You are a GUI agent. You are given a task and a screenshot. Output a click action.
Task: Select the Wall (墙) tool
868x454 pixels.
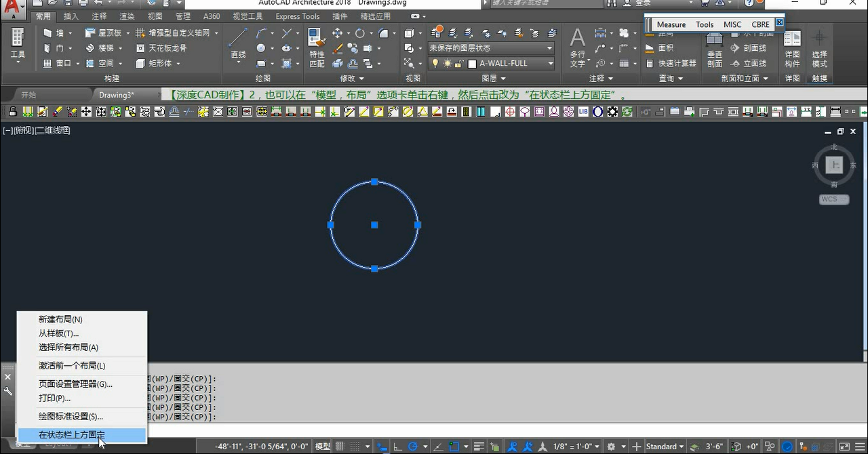[x=54, y=33]
